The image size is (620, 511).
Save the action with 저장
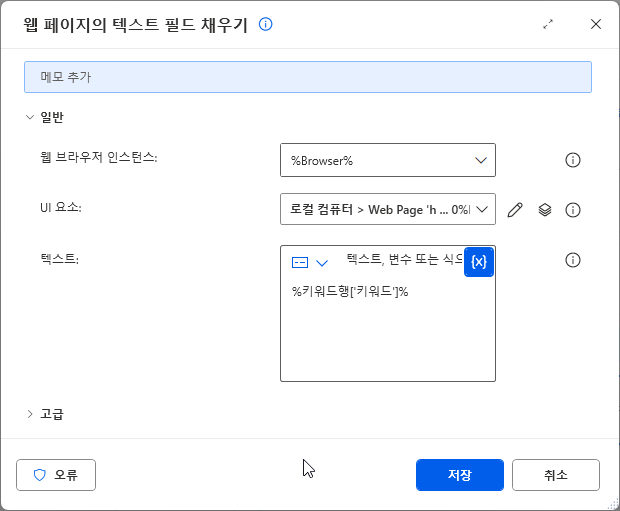click(459, 475)
